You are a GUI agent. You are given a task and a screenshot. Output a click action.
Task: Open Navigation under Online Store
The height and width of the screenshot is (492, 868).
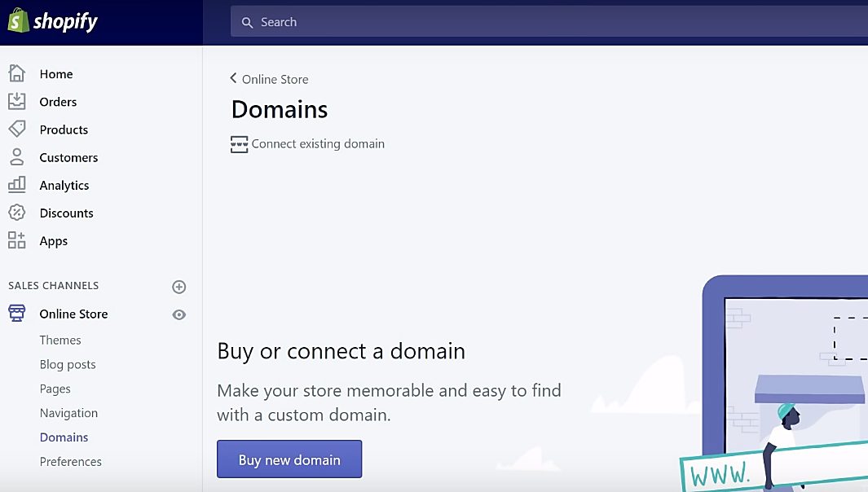click(68, 413)
